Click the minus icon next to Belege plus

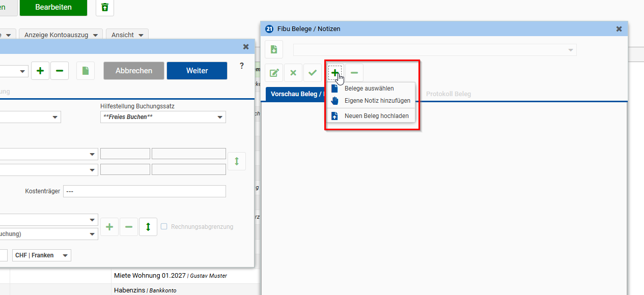click(354, 73)
